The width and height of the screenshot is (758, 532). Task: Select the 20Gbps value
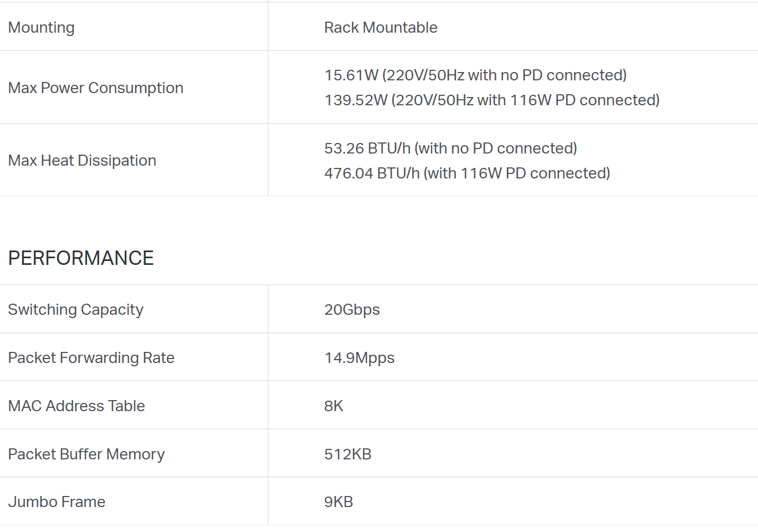coord(352,310)
